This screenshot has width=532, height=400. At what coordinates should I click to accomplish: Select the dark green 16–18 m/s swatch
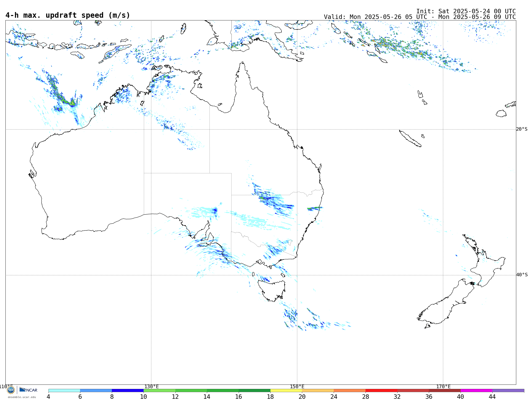255,391
